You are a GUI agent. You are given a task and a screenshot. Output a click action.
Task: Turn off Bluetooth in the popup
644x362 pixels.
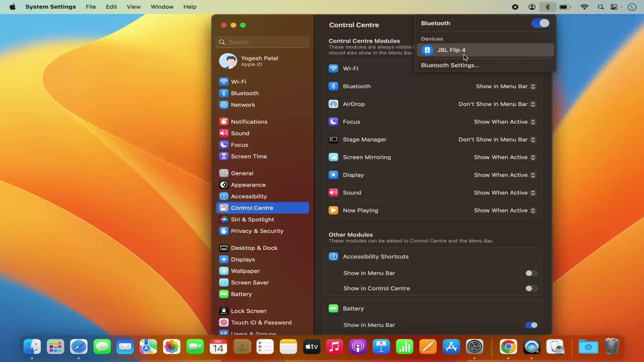[540, 23]
